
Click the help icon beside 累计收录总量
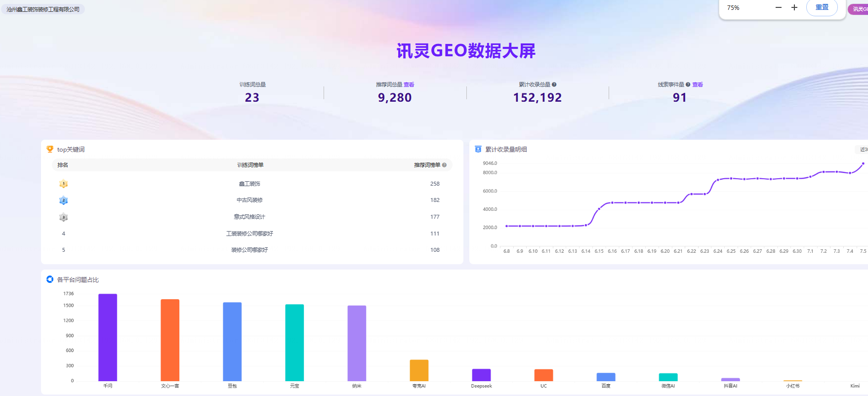554,84
